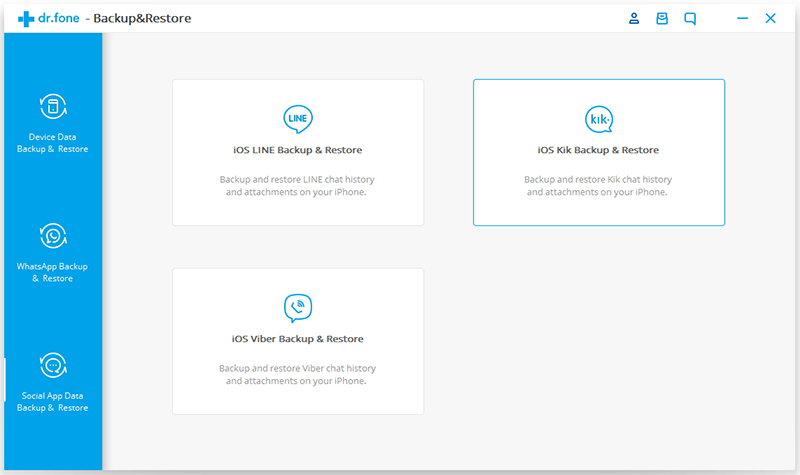Select Device Data Backup & Restore label
800x475 pixels.
point(53,143)
